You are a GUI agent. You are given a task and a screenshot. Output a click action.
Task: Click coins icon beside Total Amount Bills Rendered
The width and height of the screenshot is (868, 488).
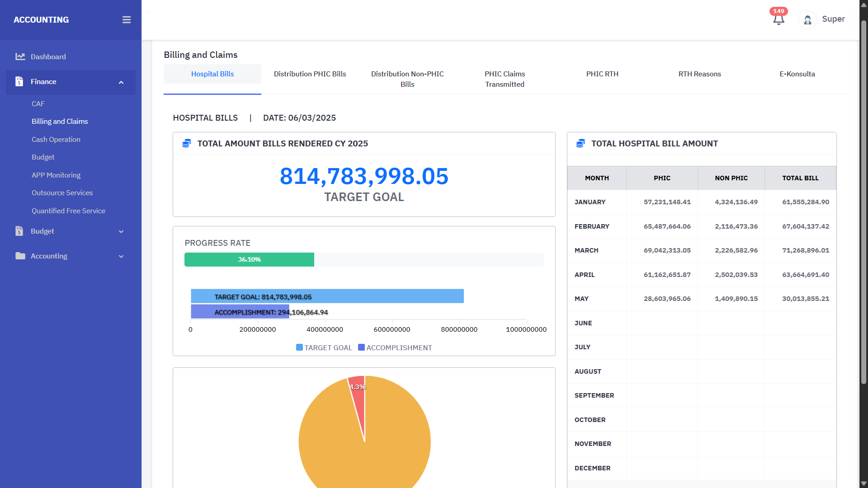point(186,143)
